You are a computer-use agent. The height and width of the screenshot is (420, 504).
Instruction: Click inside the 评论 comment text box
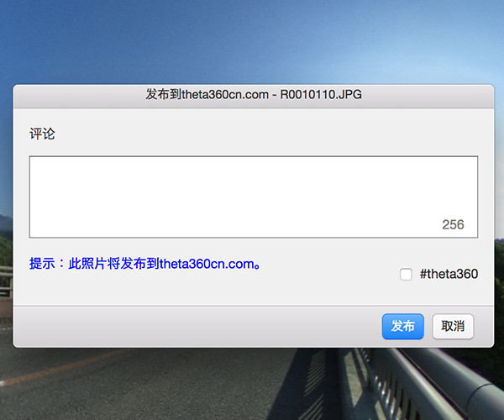(x=254, y=197)
